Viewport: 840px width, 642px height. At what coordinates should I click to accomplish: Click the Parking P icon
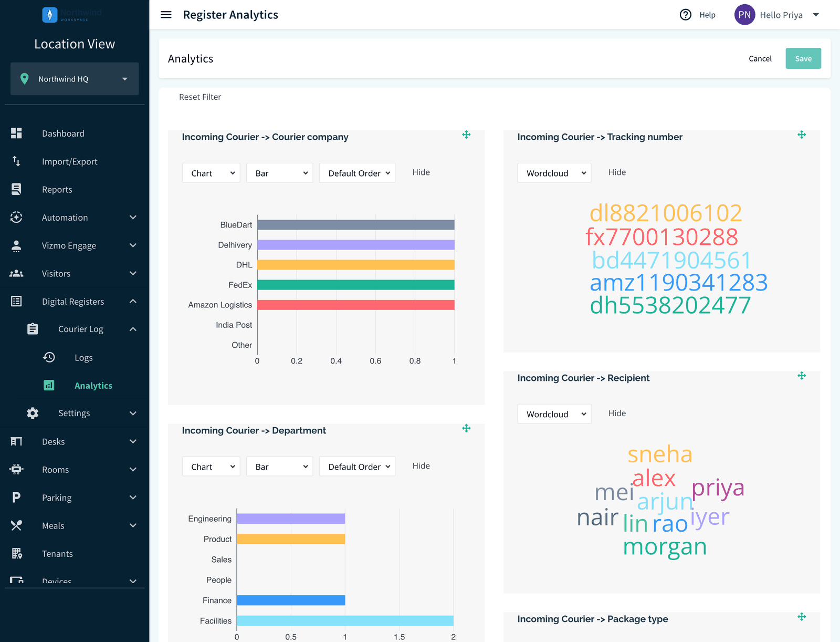tap(16, 497)
